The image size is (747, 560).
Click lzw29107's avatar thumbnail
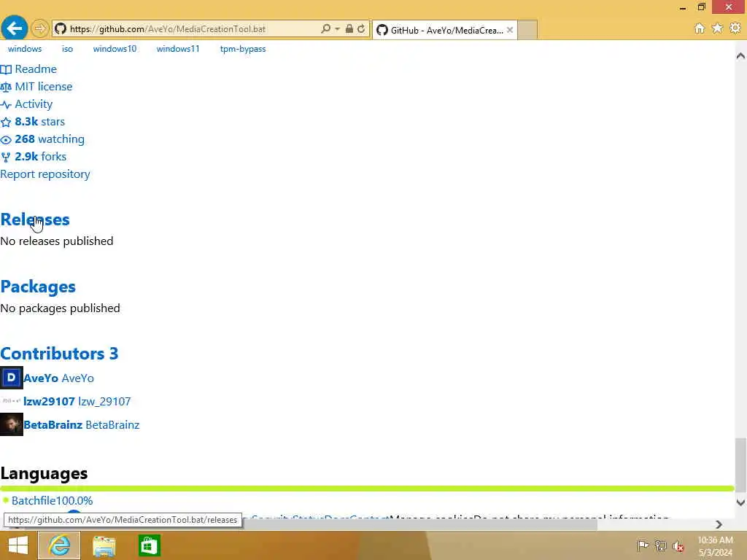point(12,401)
